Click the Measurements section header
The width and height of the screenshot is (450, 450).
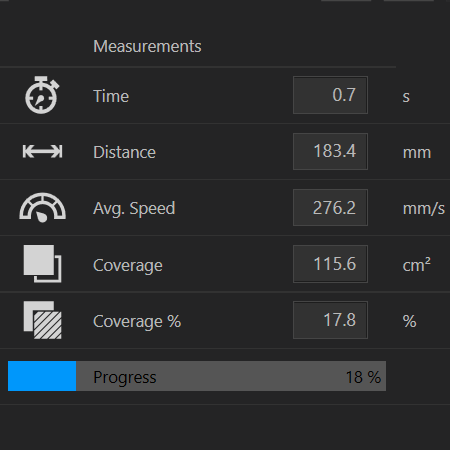click(147, 46)
